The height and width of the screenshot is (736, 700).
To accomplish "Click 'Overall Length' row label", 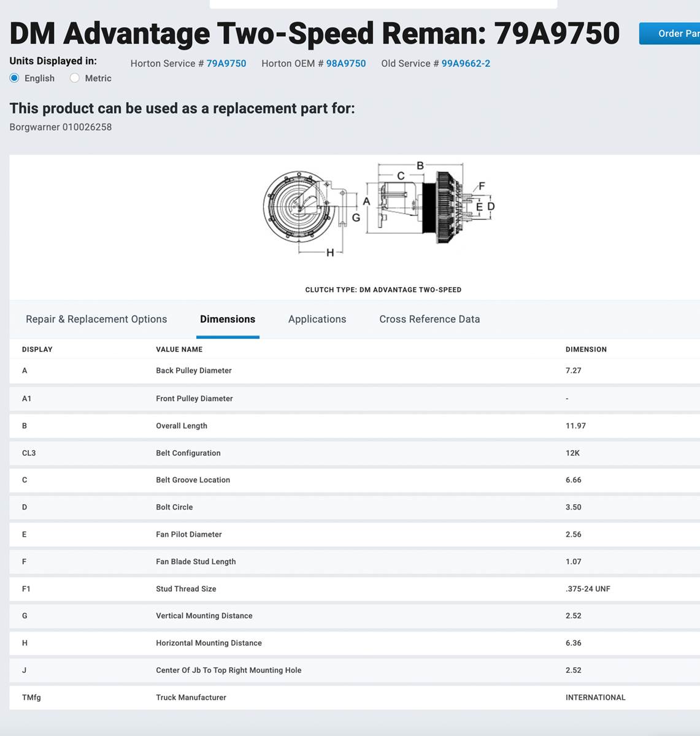I will (182, 426).
